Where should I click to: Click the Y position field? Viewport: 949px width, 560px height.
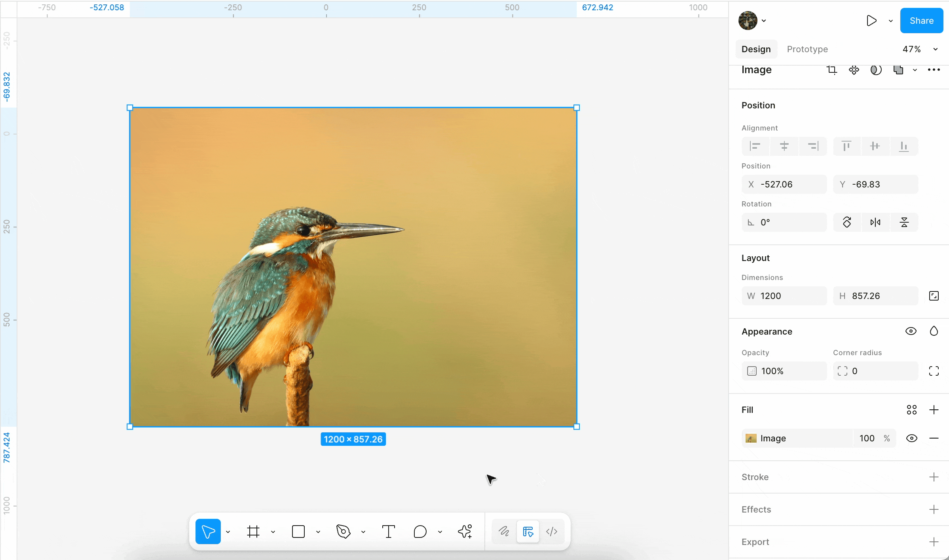875,184
